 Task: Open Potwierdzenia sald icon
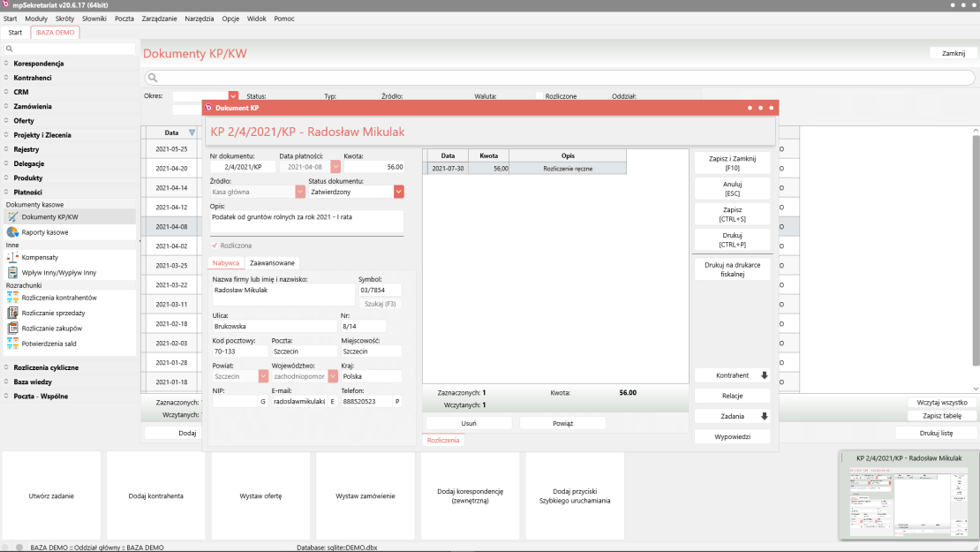tap(13, 344)
